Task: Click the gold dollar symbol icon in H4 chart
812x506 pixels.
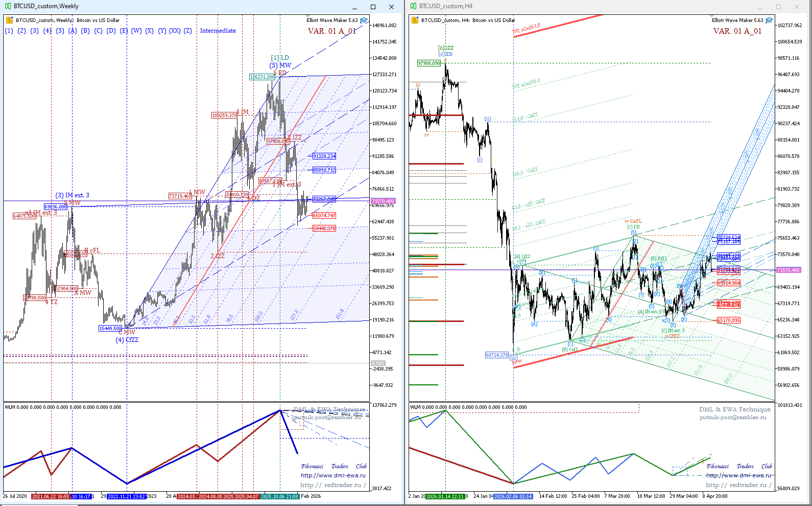Action: (415, 20)
